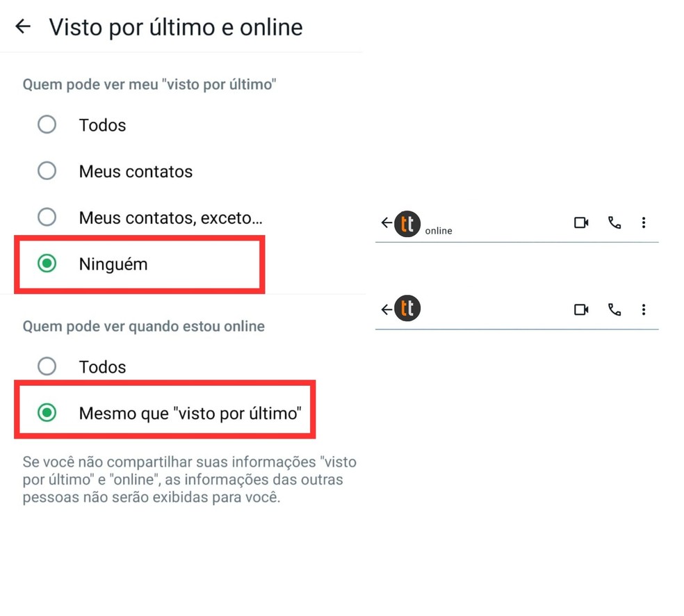Image resolution: width=684 pixels, height=616 pixels.
Task: Start video call in online chat header
Action: point(581,223)
